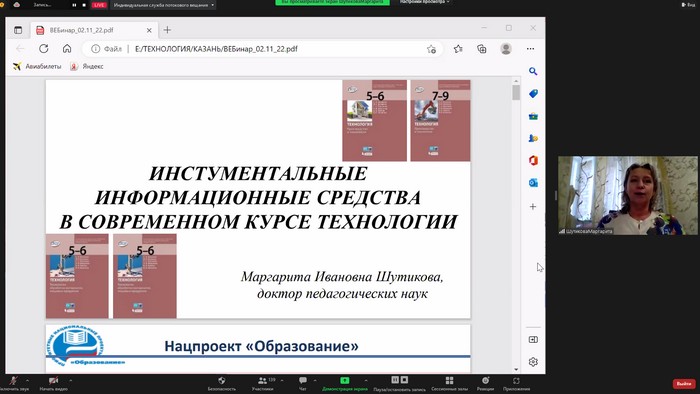700x394 pixels.
Task: Click browser Back arrow
Action: click(x=20, y=49)
